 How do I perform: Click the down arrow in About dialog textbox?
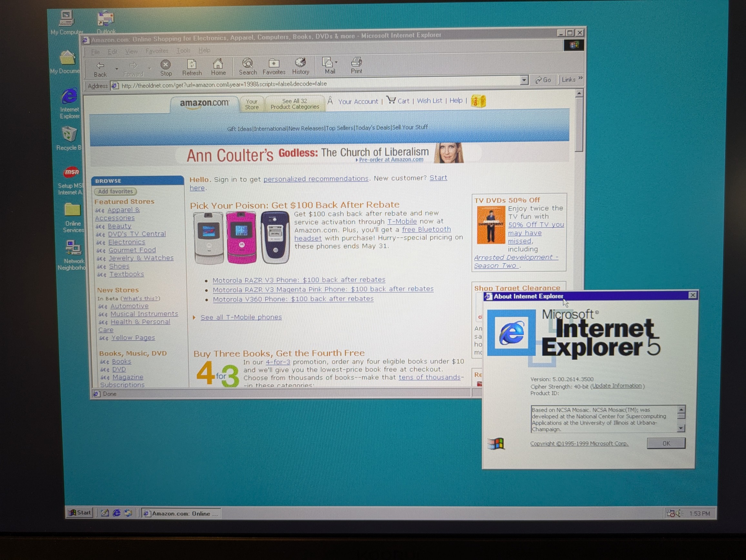[x=681, y=428]
